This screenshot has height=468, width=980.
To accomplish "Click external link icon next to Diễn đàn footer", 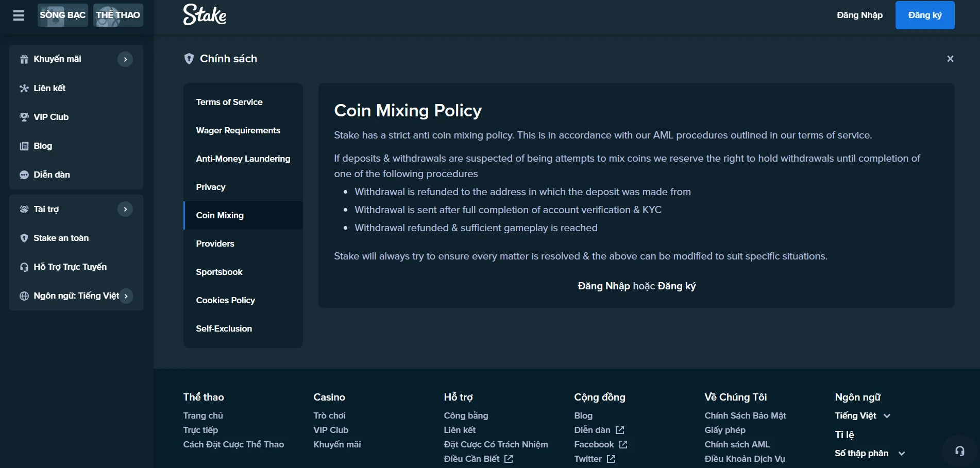I will tap(620, 430).
